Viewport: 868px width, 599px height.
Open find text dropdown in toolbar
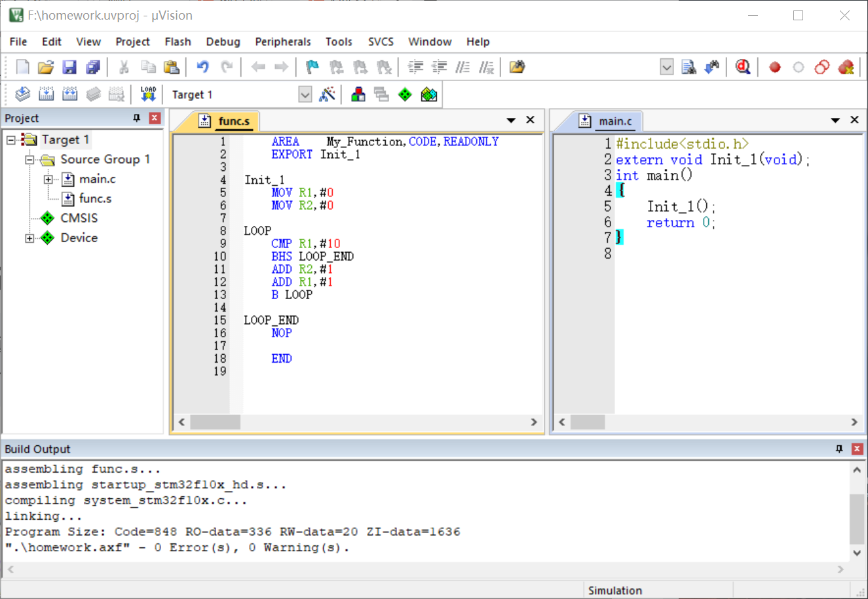coord(666,67)
